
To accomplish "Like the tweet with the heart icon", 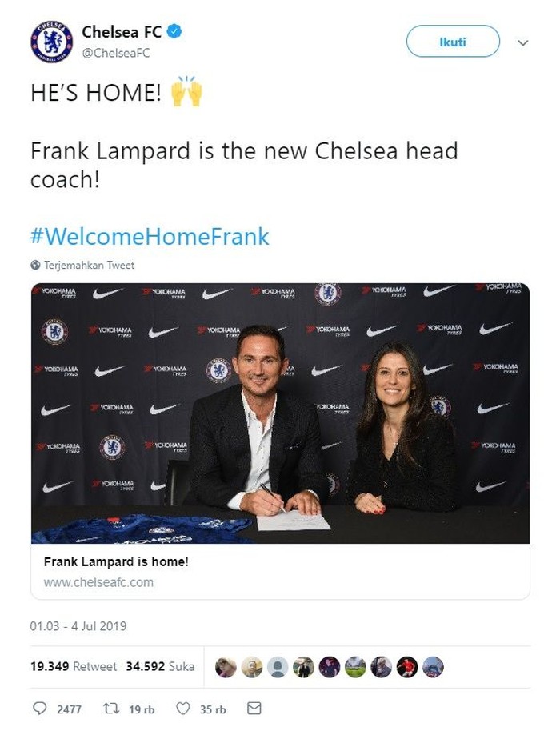I will pos(182,709).
